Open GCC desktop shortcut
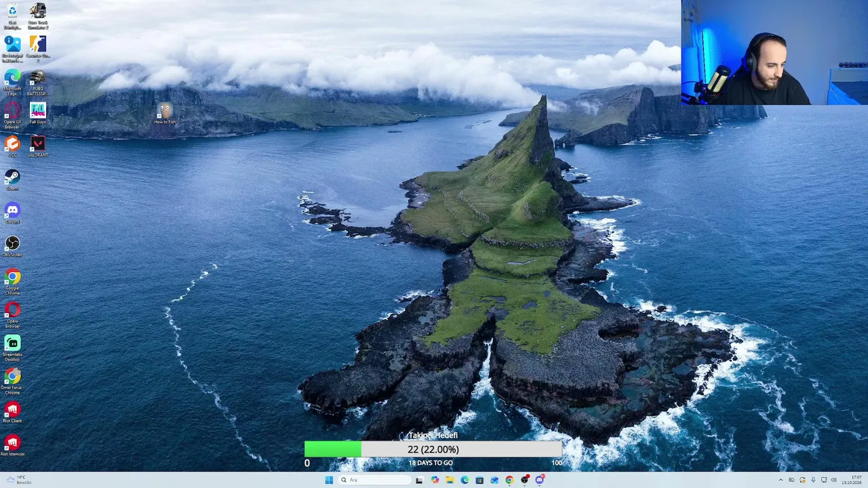Viewport: 868px width, 488px height. (12, 146)
